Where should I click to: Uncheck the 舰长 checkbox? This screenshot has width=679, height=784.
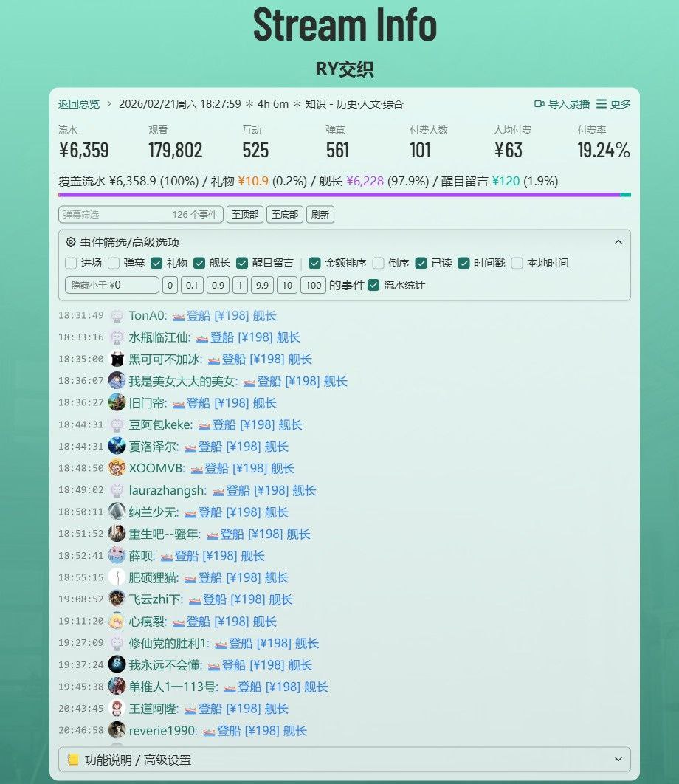(x=199, y=263)
